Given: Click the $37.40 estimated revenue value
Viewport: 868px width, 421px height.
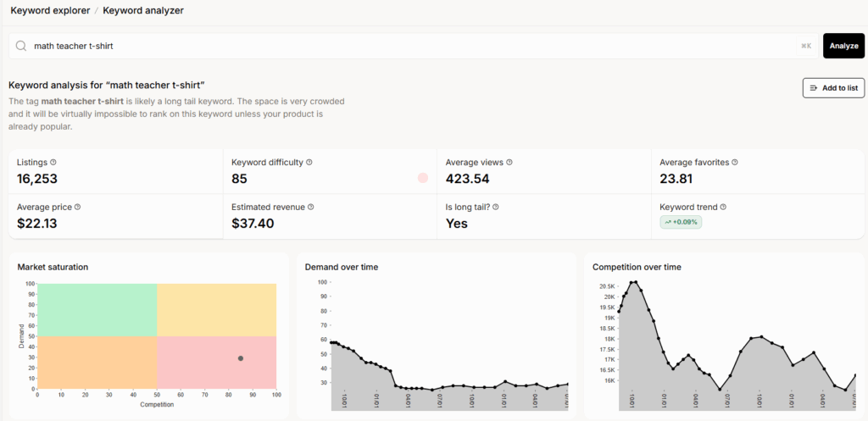Looking at the screenshot, I should point(253,224).
